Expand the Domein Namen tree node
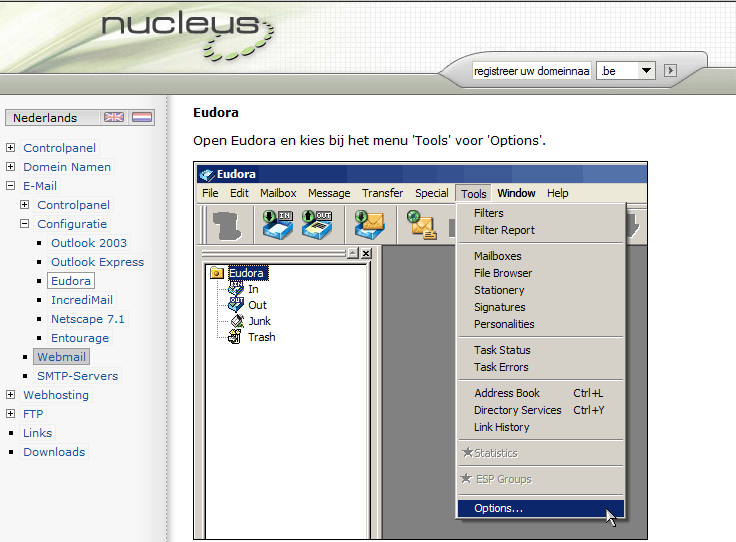Viewport: 736px width, 542px height. [x=10, y=167]
